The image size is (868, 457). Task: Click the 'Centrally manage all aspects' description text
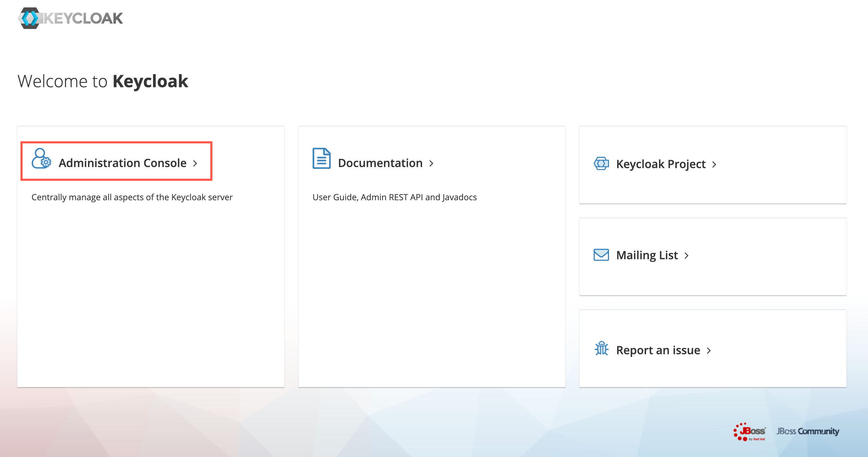click(132, 197)
